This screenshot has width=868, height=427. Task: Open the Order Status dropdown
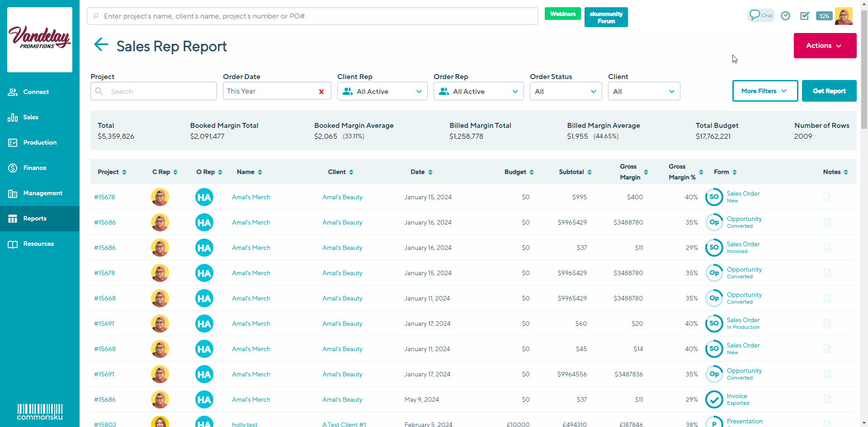point(566,91)
